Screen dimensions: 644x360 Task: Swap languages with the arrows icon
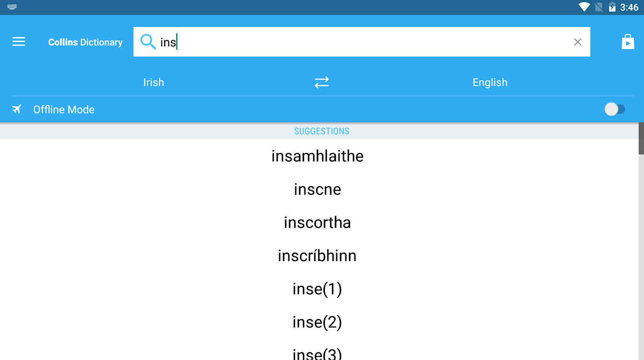[321, 82]
